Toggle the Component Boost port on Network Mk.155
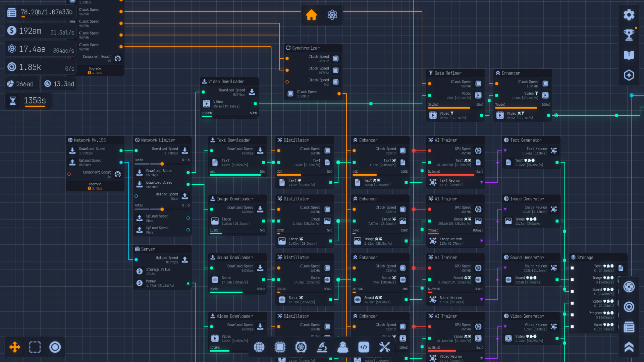 69,174
